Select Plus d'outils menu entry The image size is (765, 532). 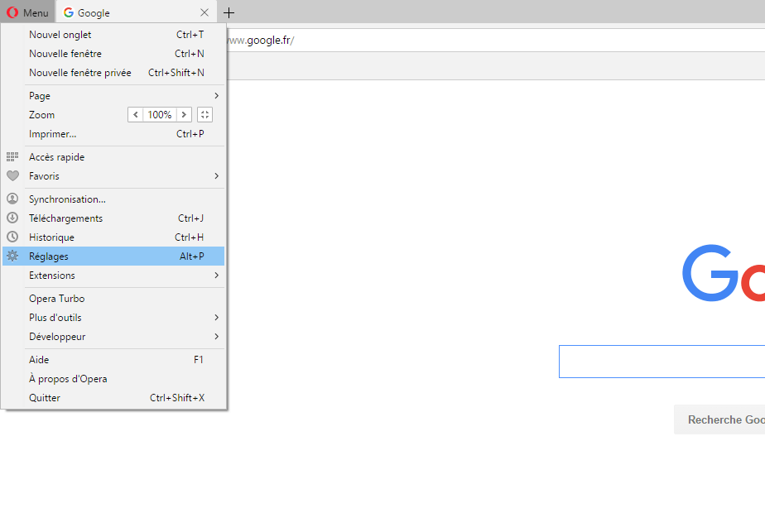point(113,318)
